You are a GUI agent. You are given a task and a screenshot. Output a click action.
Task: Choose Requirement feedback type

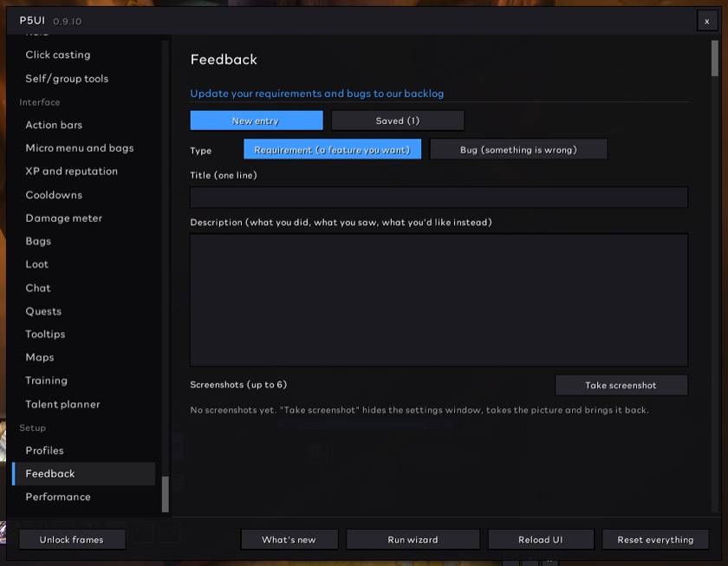[x=333, y=149]
